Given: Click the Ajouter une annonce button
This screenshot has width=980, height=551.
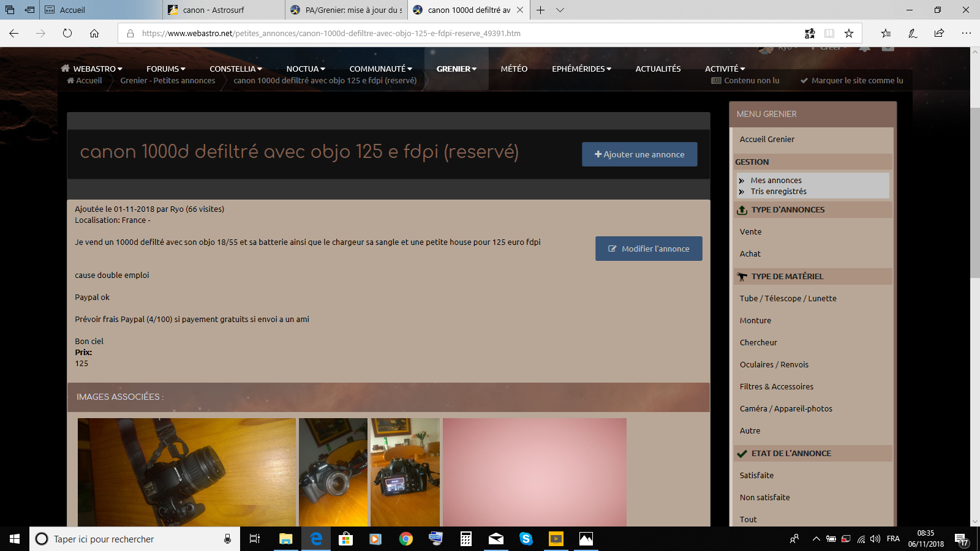Looking at the screenshot, I should tap(639, 154).
